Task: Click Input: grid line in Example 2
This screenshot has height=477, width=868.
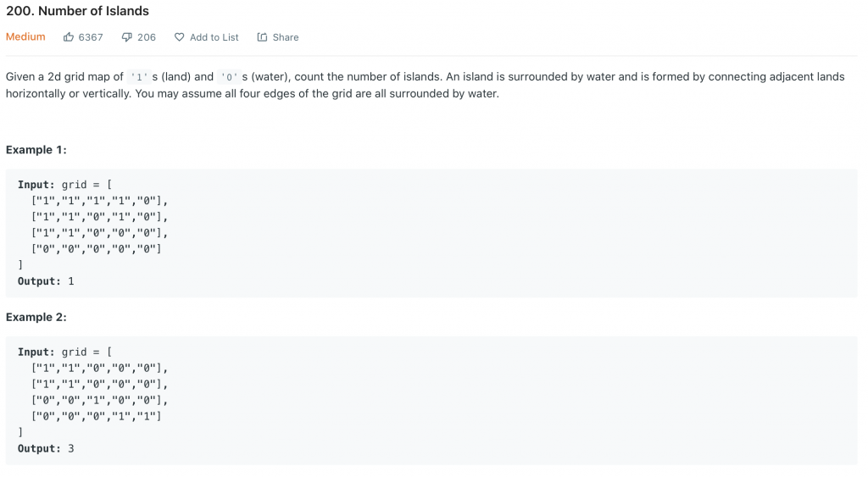Action: [64, 352]
